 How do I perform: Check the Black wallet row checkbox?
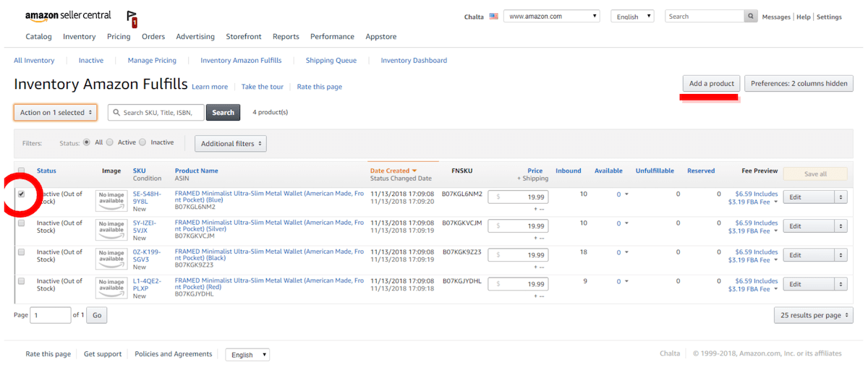pyautogui.click(x=21, y=252)
